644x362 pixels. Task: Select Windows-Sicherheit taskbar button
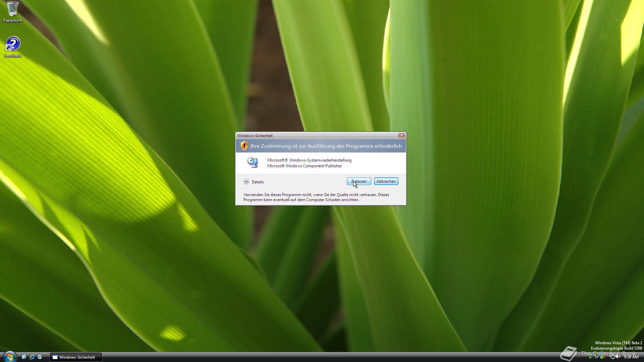tap(76, 357)
